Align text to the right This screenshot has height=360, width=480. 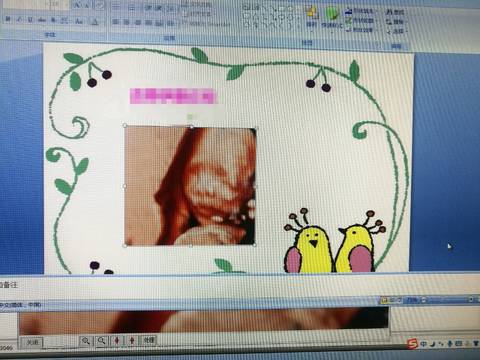[x=137, y=22]
